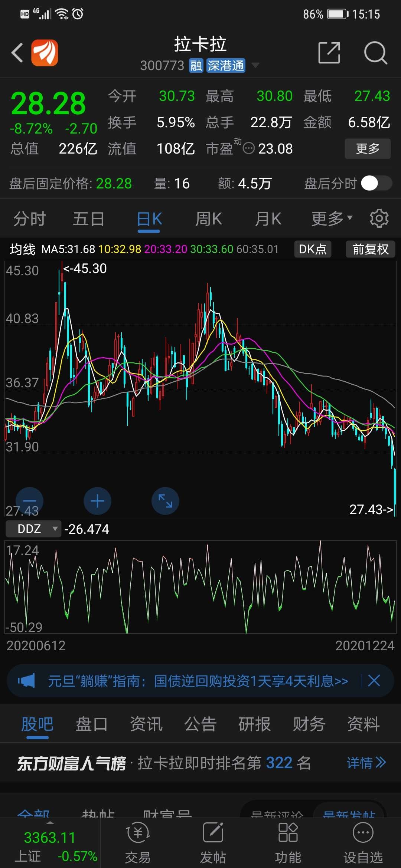
Task: Tap the 换手 5.95% value
Action: 176,122
